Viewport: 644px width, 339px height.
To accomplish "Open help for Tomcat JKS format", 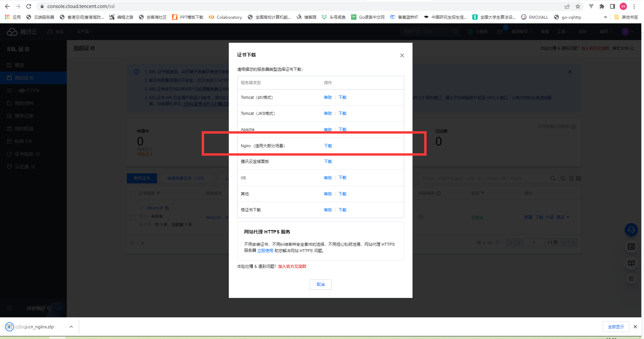I will pyautogui.click(x=328, y=114).
